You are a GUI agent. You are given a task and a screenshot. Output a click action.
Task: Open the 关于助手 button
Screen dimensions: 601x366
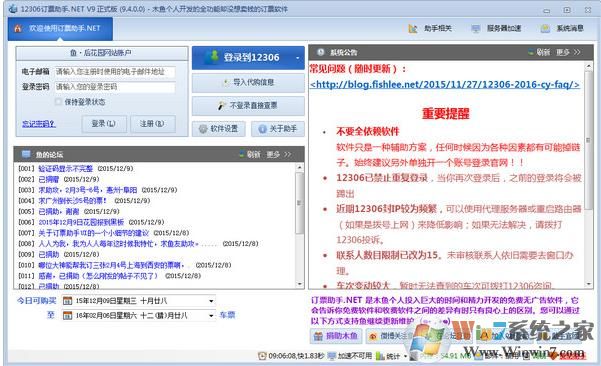(278, 129)
